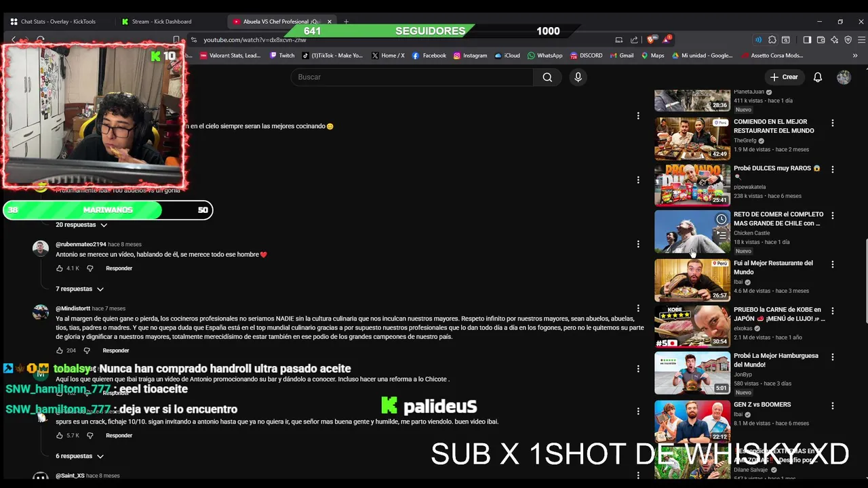868x488 pixels.
Task: Open 'RETO DE COMER el COMPLETO' video title
Action: point(778,219)
